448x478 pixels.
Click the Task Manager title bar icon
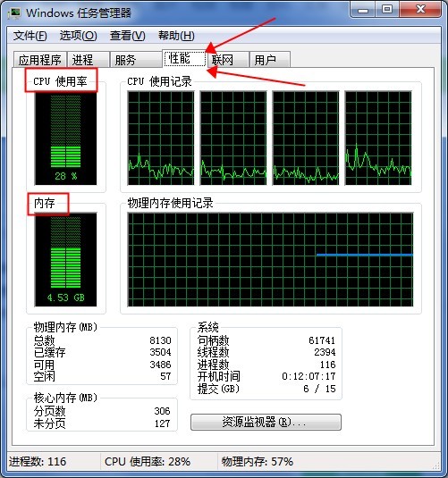point(14,13)
